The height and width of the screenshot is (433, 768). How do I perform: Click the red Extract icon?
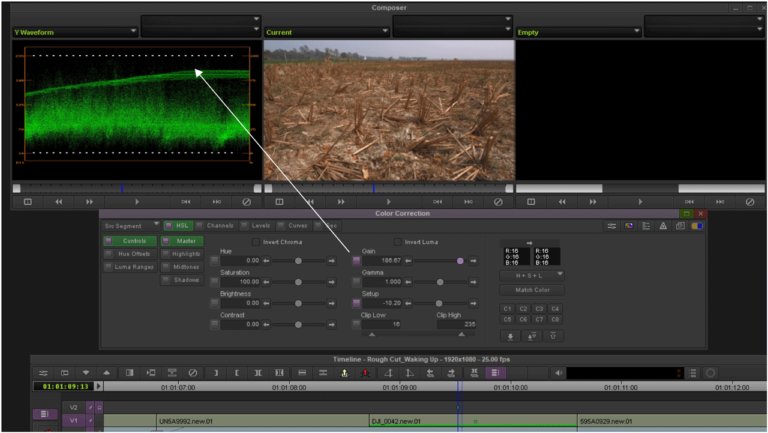365,373
